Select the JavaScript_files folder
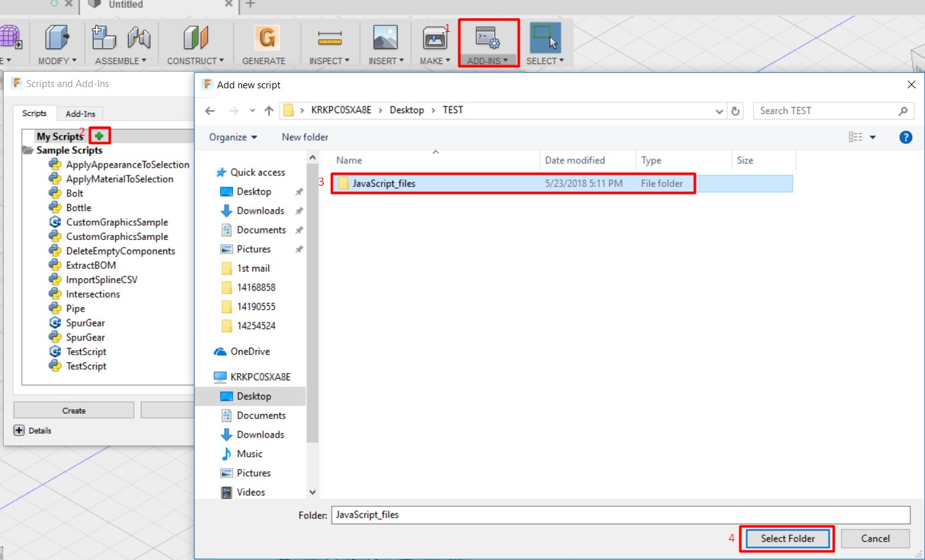Viewport: 925px width, 560px height. [383, 183]
